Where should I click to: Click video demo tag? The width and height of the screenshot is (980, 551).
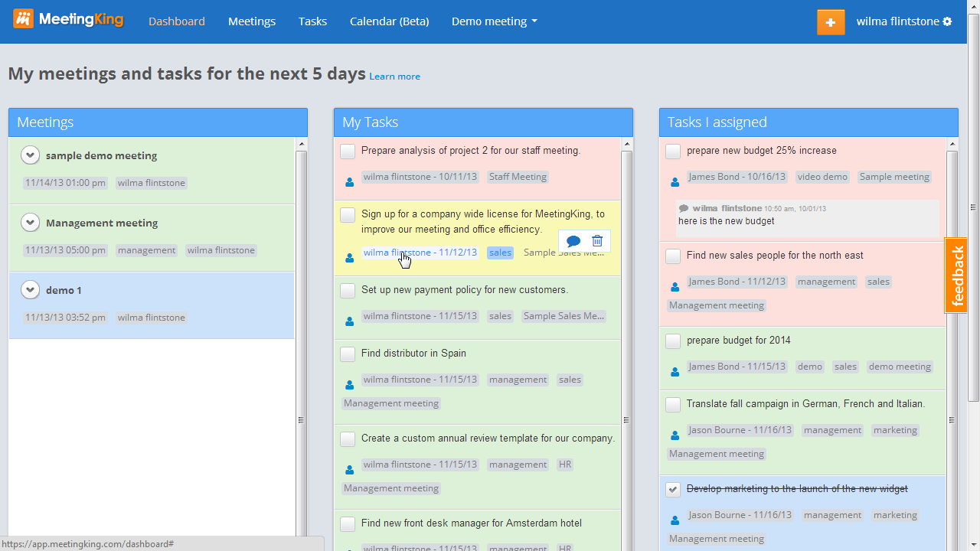click(822, 177)
